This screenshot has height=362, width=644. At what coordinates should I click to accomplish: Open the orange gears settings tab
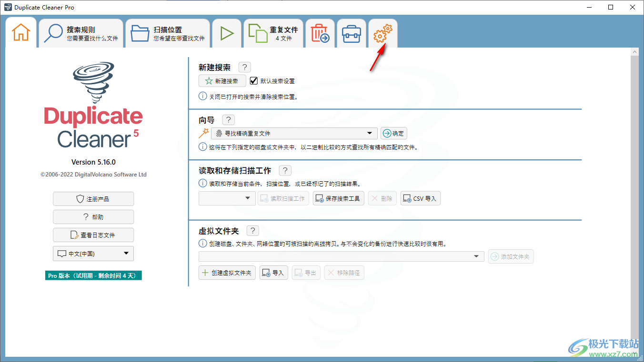pyautogui.click(x=382, y=34)
